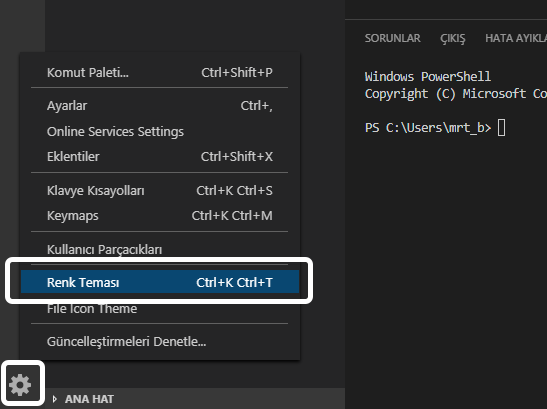
Task: Choose Online Services Settings
Action: point(159,132)
